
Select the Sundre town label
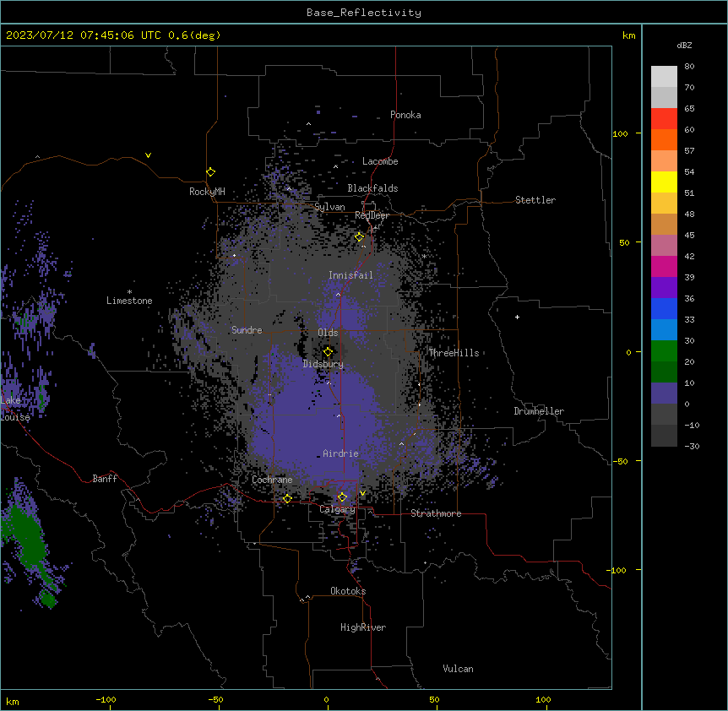[247, 330]
